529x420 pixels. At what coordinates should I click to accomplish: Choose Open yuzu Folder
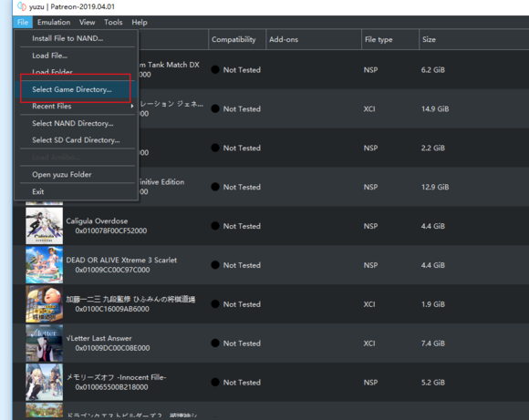pos(77,175)
